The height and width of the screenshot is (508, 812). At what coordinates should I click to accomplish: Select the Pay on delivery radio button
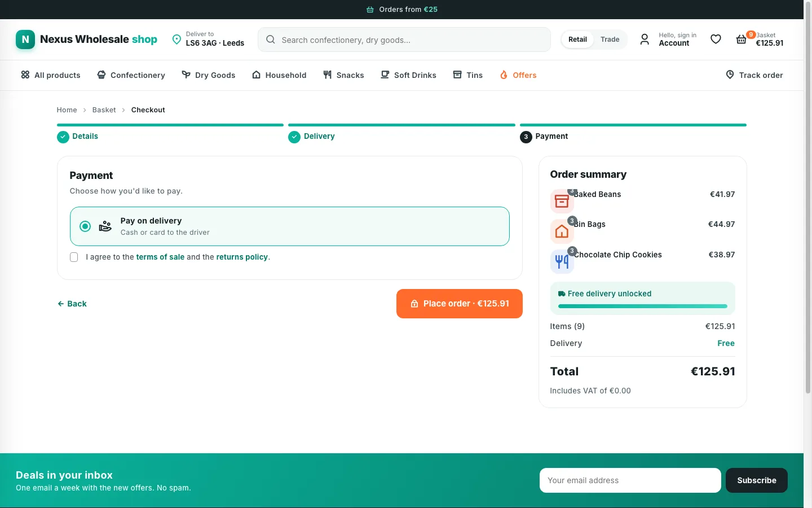pyautogui.click(x=85, y=226)
